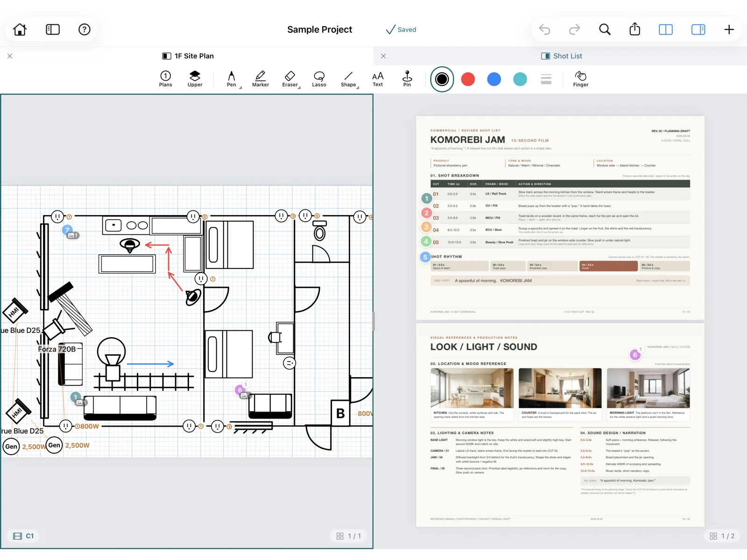
Task: Select the Lasso tool
Action: click(319, 79)
